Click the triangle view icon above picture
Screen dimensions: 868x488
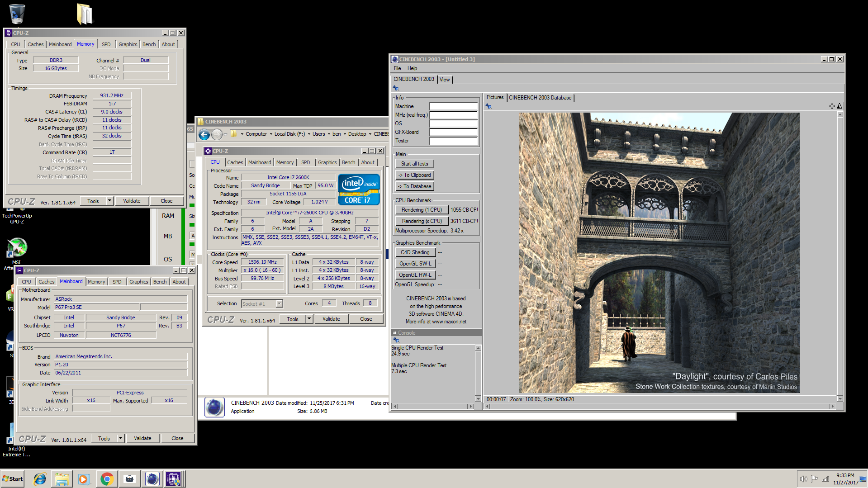[x=840, y=106]
